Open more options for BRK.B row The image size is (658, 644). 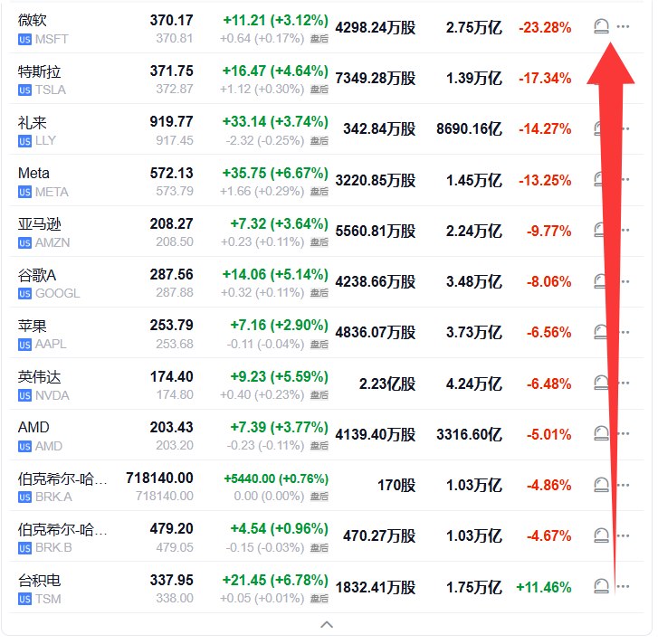tap(624, 535)
